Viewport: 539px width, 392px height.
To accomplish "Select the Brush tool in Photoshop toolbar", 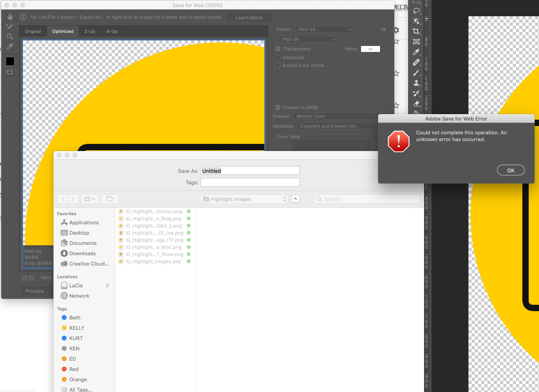I will pos(416,73).
